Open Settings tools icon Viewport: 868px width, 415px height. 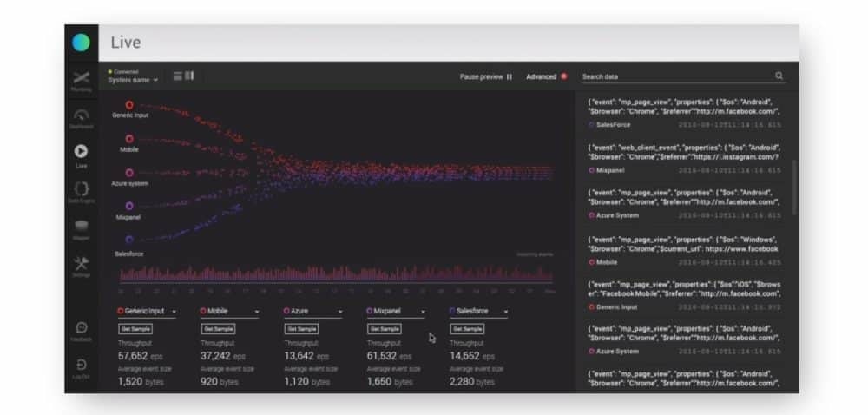[81, 264]
